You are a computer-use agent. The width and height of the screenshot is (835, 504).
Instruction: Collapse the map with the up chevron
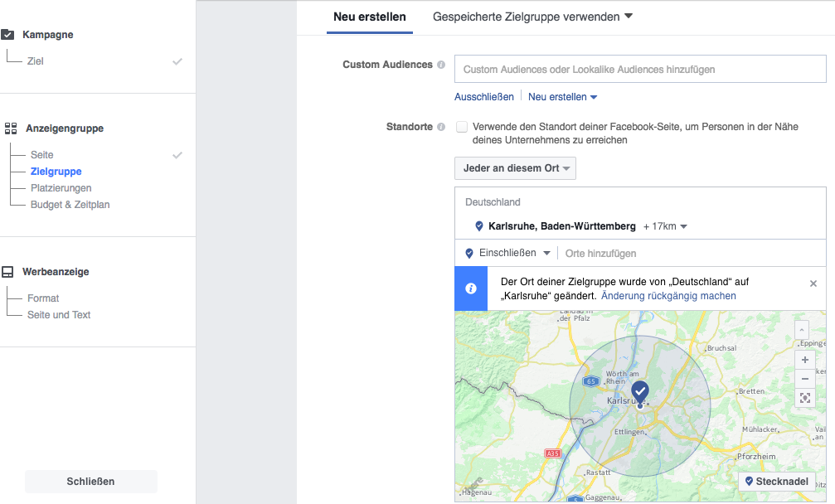point(802,330)
